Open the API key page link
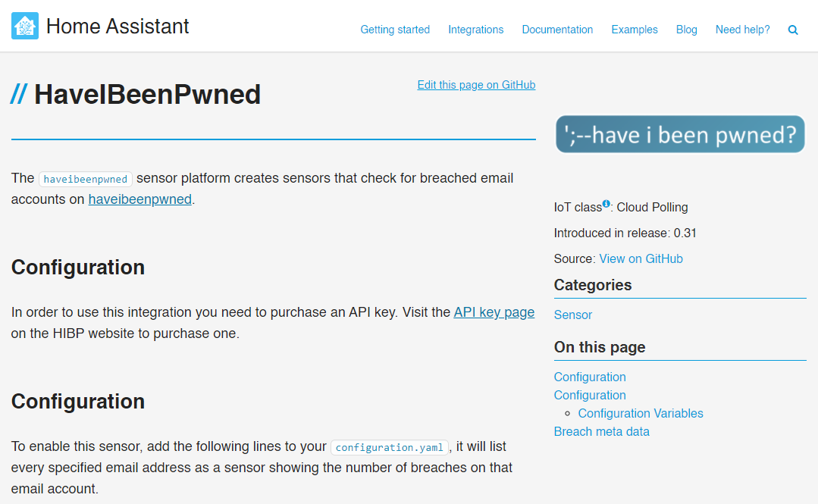This screenshot has width=818, height=504. coord(494,312)
